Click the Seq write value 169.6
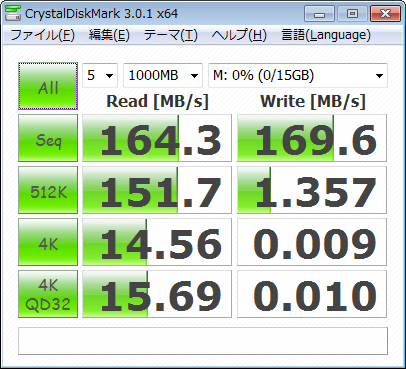 tap(312, 138)
